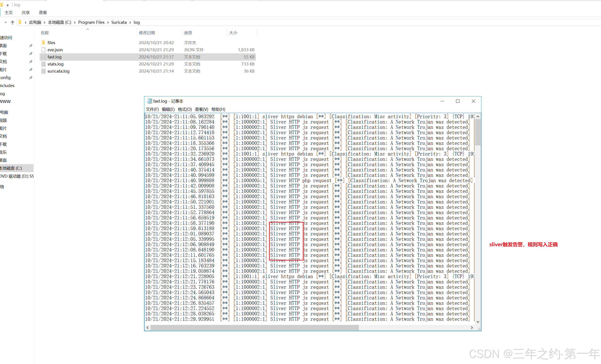Screen dimensions: 601x364
Task: Click the Notepad scroll-right arrow
Action: point(472,328)
